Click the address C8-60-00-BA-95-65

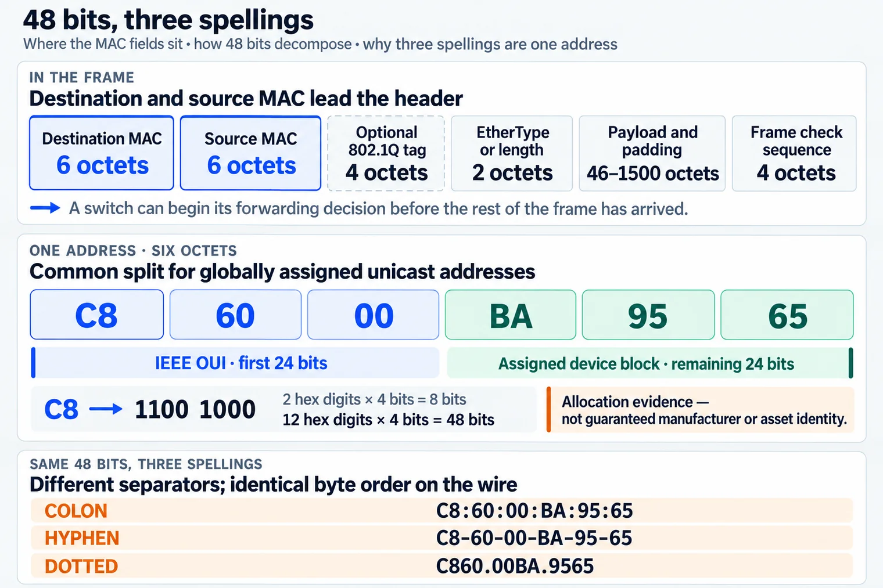pyautogui.click(x=534, y=538)
